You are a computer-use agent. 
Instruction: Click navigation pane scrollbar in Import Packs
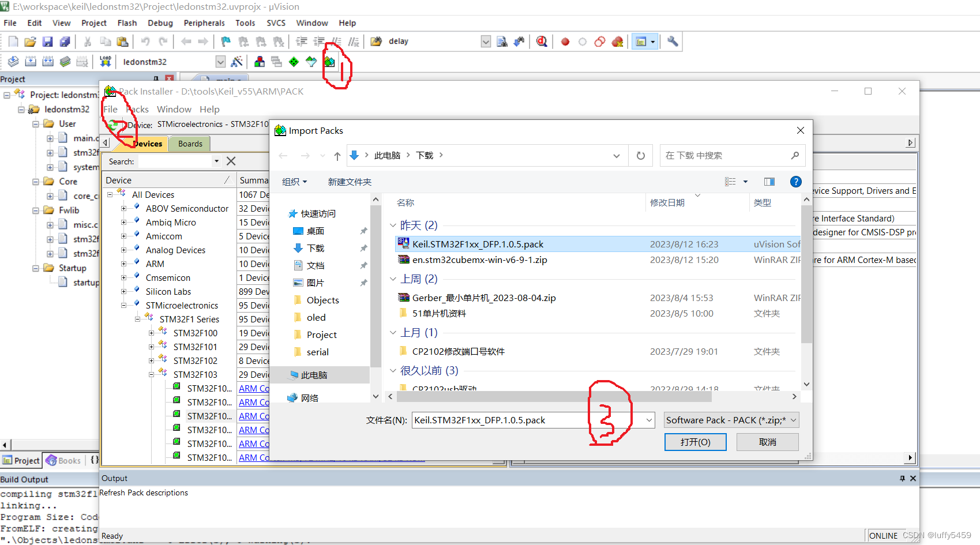click(376, 287)
